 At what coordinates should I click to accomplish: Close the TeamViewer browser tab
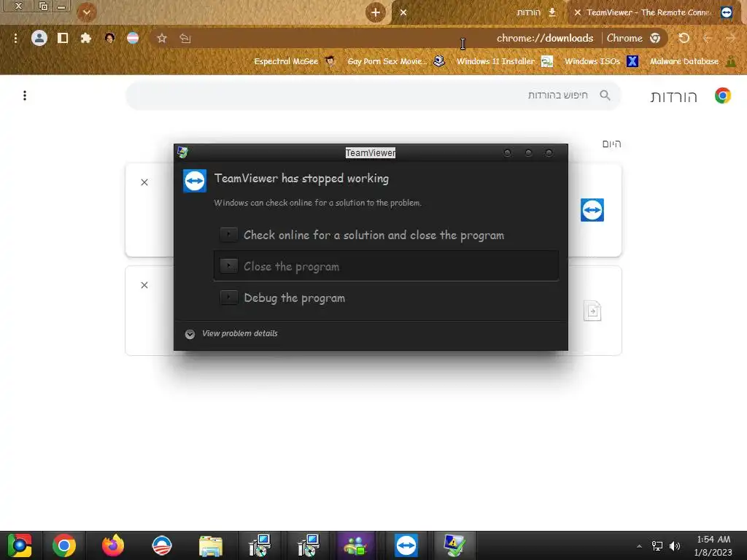(x=578, y=12)
